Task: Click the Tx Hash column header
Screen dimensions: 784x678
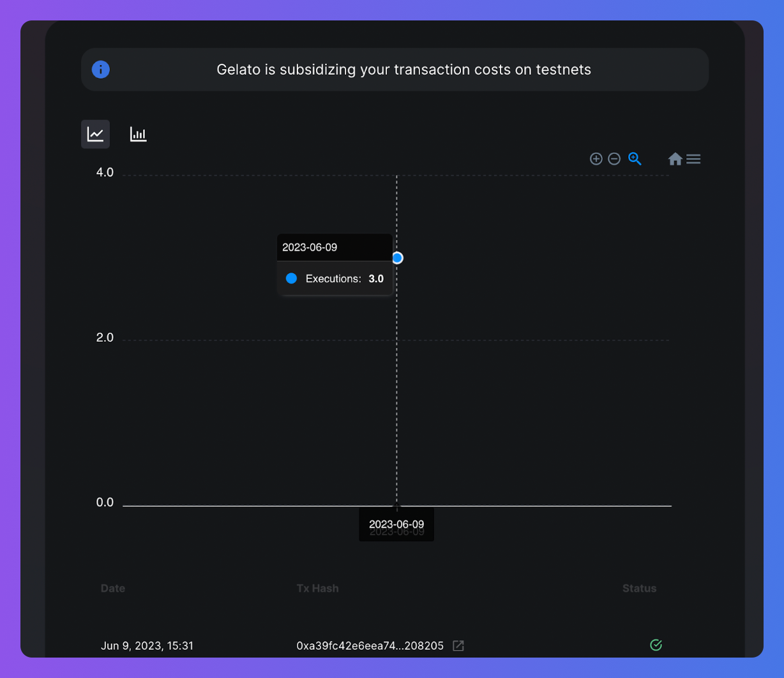Action: pyautogui.click(x=317, y=588)
